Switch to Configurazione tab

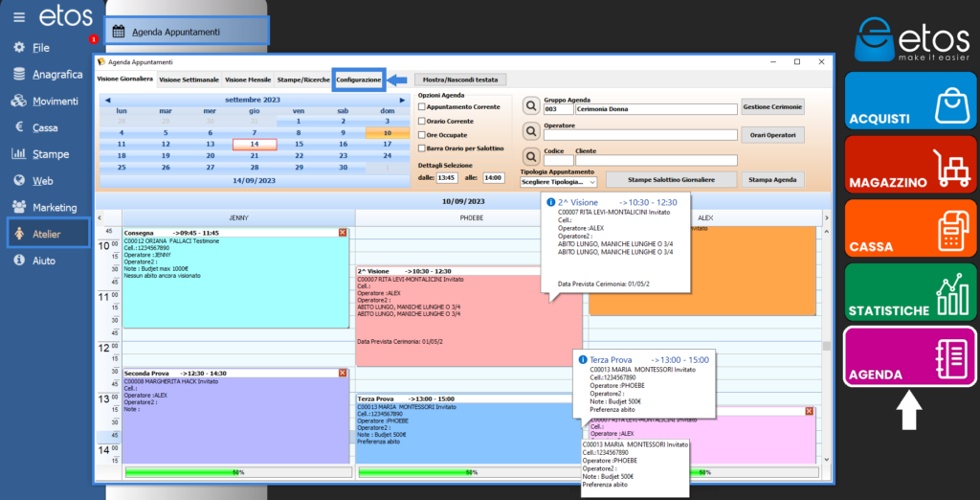pyautogui.click(x=359, y=80)
